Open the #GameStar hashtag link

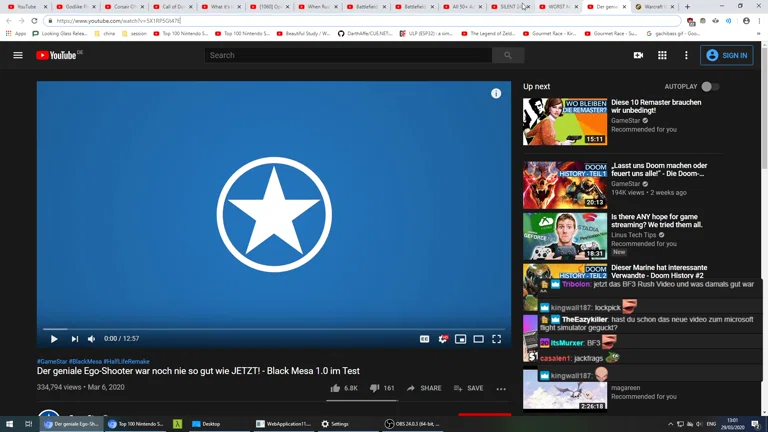[x=52, y=361]
